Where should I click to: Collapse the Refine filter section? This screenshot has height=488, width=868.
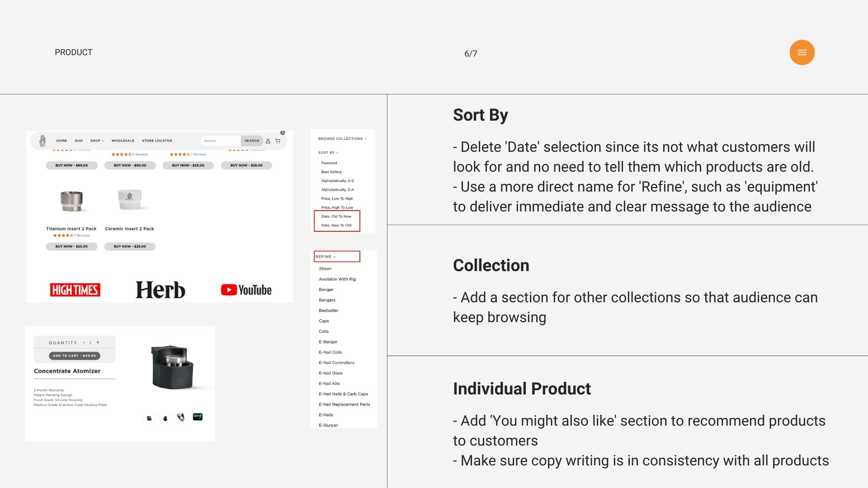(326, 257)
